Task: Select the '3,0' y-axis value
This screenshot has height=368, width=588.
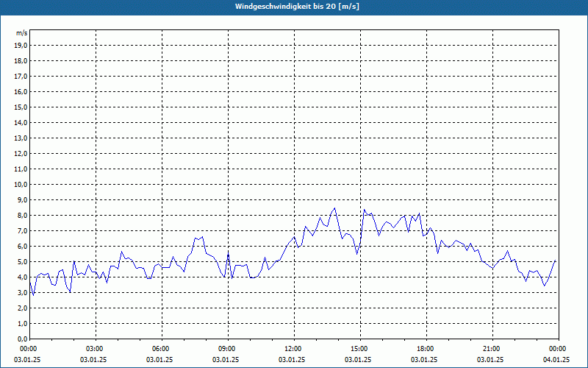Action: click(x=23, y=292)
